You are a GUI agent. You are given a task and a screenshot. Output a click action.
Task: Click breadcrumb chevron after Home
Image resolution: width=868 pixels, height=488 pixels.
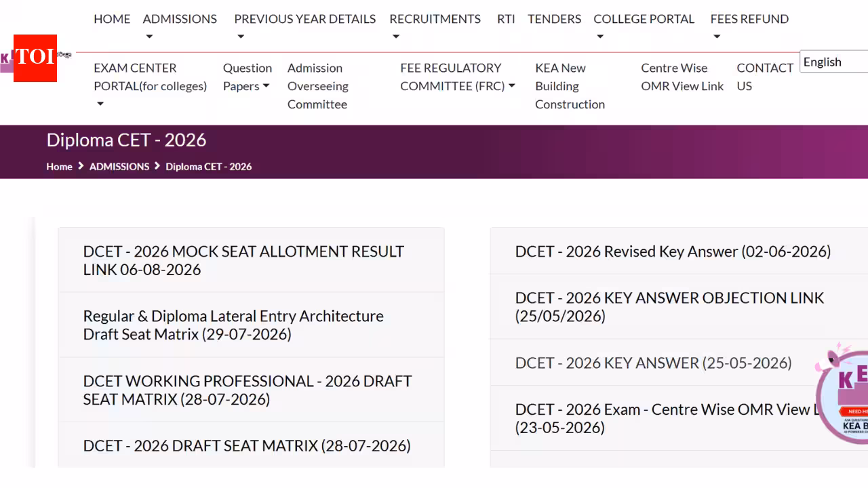[x=81, y=166]
